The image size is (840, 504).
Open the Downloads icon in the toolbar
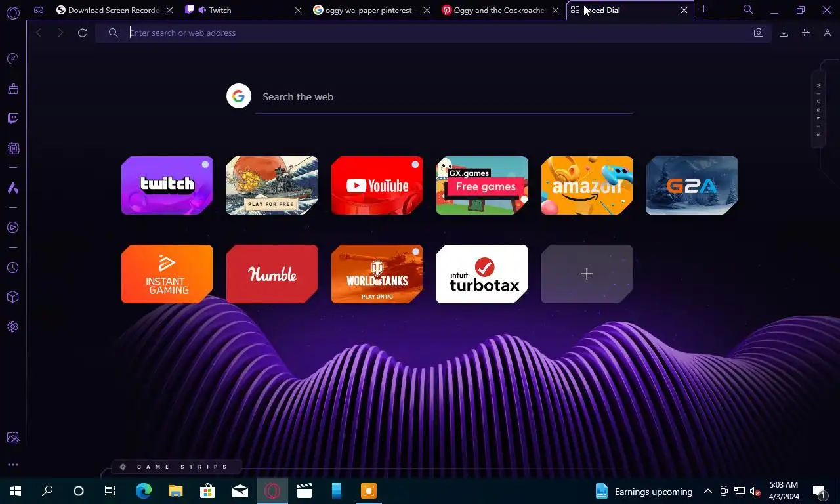pos(784,33)
